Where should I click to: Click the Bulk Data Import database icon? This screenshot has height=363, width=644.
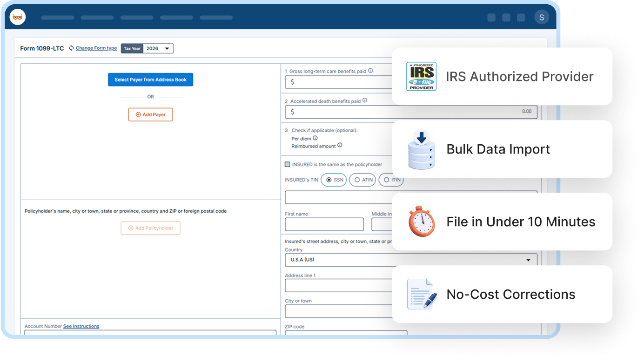[421, 149]
